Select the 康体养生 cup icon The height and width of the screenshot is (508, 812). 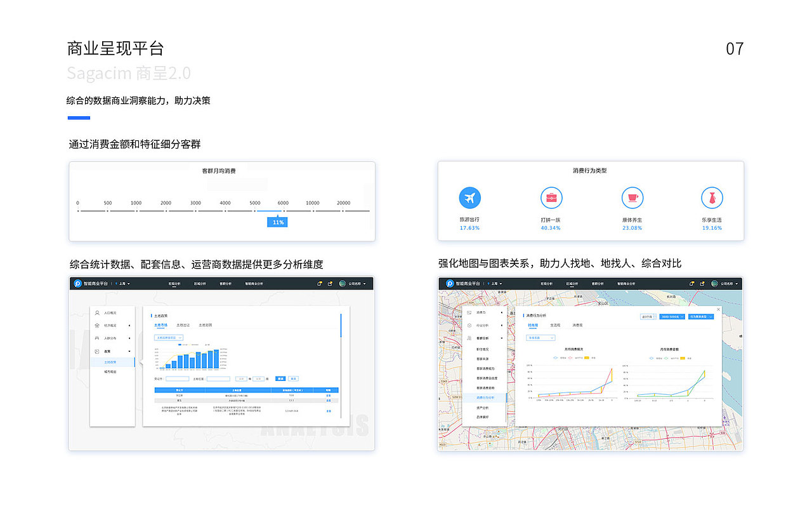(632, 197)
